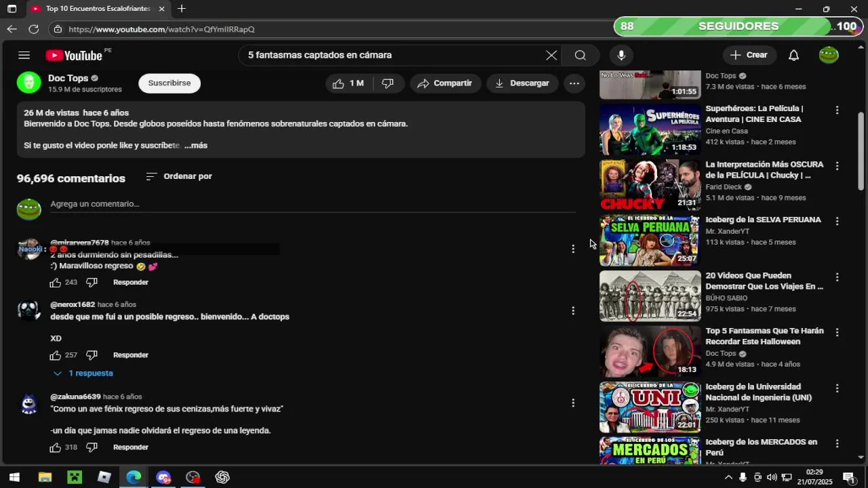Open Iceberg de los MERCADOS video title
The width and height of the screenshot is (868, 488).
point(761,447)
